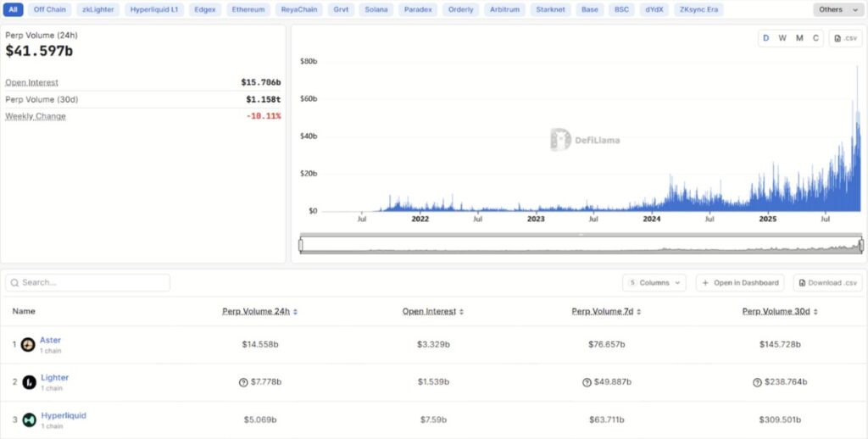The height and width of the screenshot is (439, 868).
Task: Click the Lighter protocol logo icon
Action: point(29,382)
